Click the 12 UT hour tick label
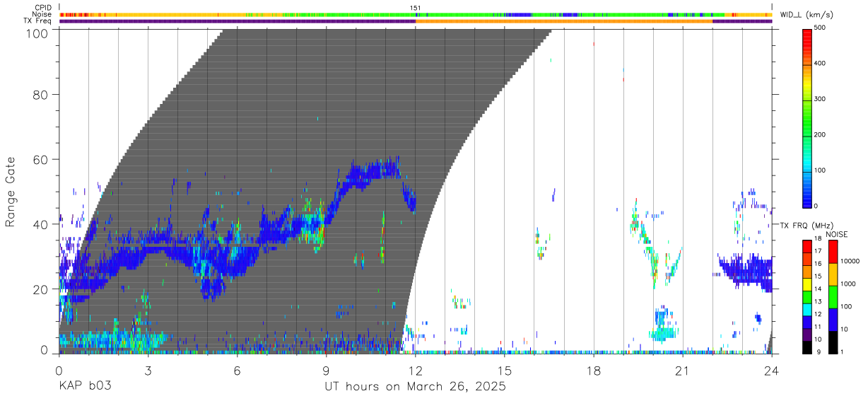The height and width of the screenshot is (401, 868). pos(416,371)
